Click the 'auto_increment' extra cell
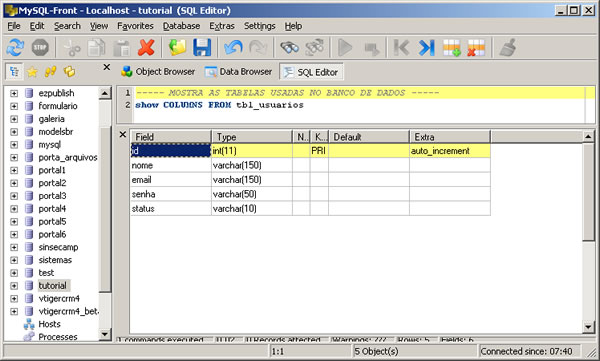The width and height of the screenshot is (600, 361). 450,151
